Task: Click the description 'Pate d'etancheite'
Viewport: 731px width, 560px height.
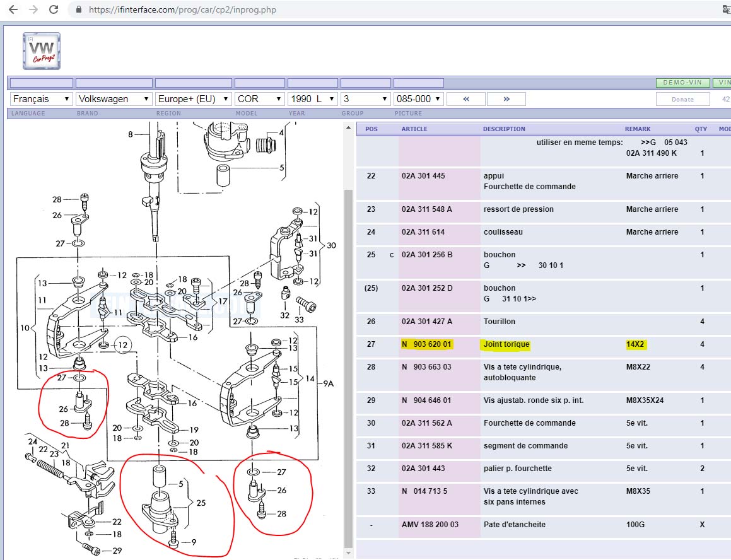Action: (514, 525)
